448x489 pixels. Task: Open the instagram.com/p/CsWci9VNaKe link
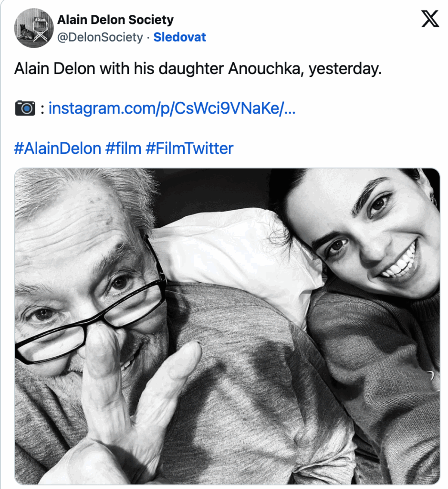click(172, 108)
